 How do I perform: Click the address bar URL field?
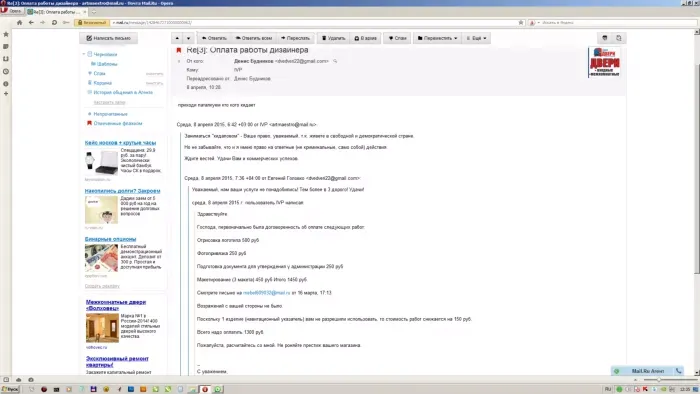click(312, 22)
